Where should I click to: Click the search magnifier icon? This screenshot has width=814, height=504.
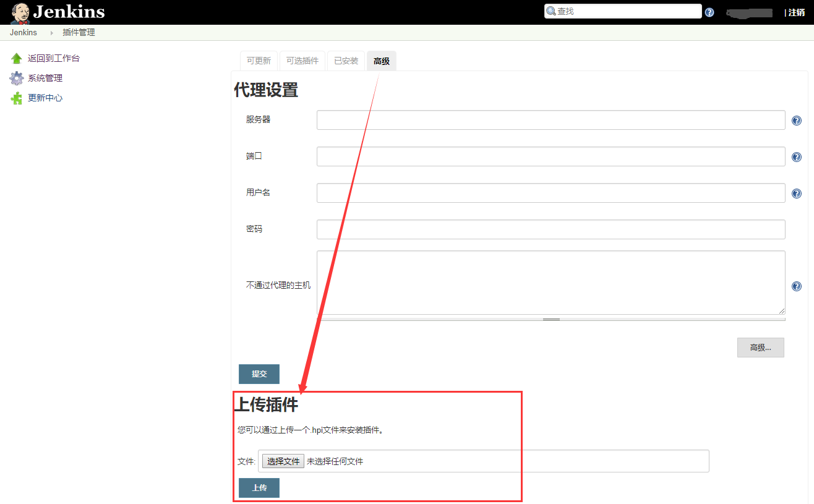(x=551, y=11)
